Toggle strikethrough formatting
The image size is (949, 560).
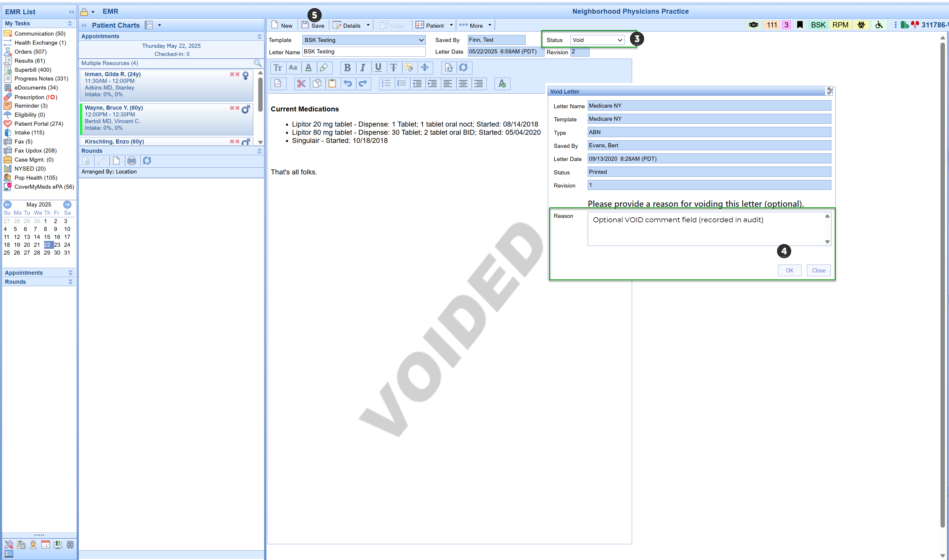pos(393,68)
